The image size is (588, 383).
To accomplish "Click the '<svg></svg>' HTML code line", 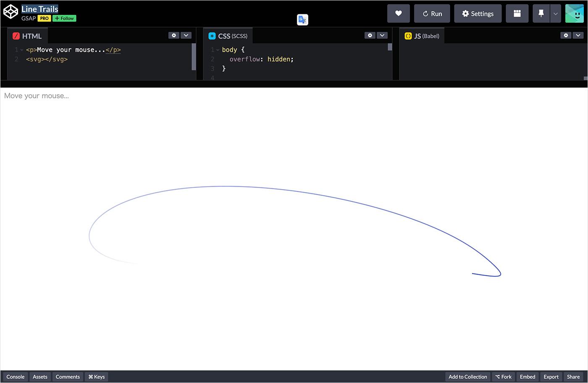I will tap(47, 59).
